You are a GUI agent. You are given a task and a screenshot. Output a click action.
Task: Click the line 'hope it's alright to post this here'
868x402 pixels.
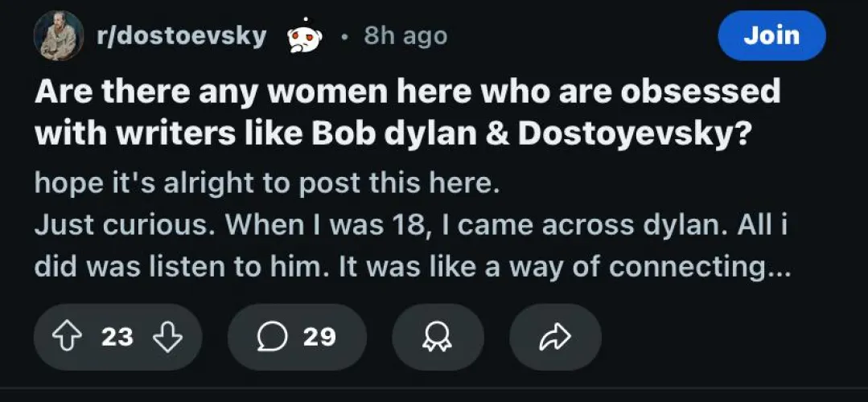point(267,183)
